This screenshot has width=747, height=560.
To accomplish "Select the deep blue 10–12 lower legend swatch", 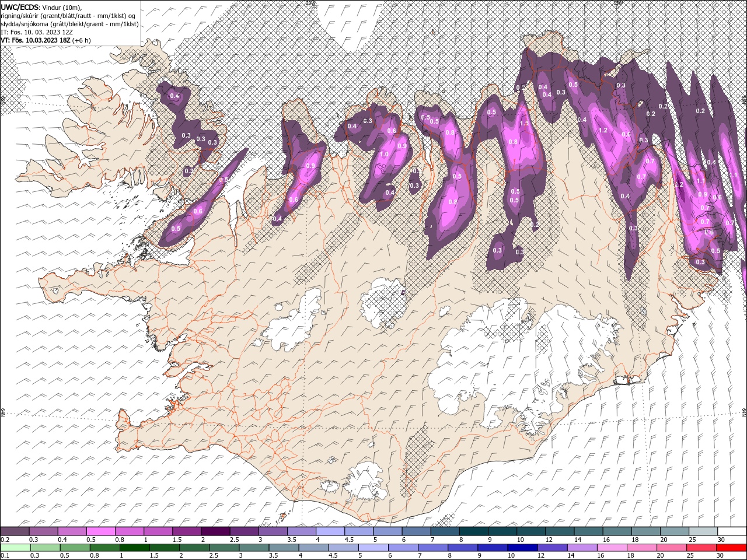I will click(x=522, y=548).
